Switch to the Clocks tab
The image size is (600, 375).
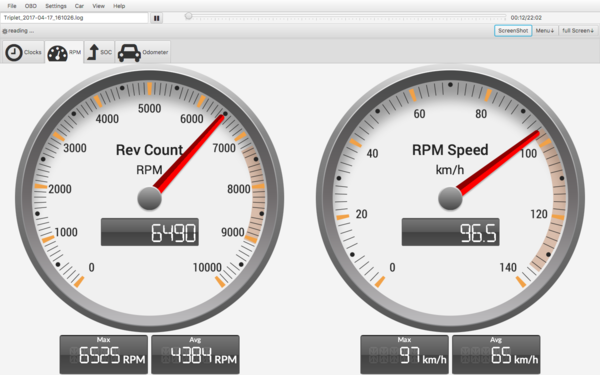(x=24, y=52)
